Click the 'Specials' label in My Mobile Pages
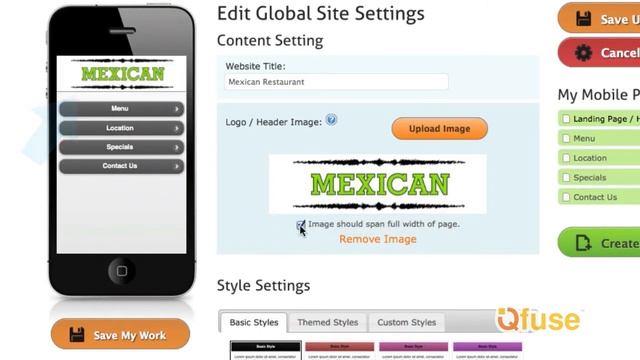 pyautogui.click(x=589, y=178)
